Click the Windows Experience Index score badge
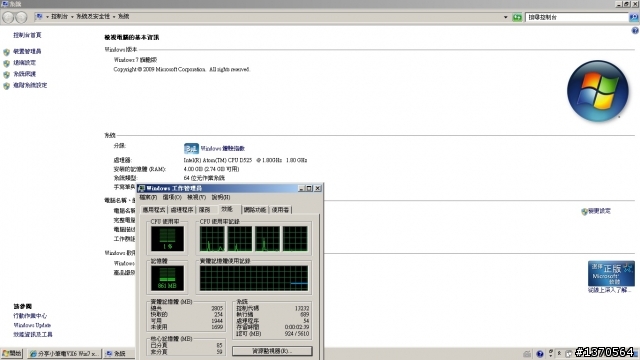The height and width of the screenshot is (360, 640). coord(191,148)
